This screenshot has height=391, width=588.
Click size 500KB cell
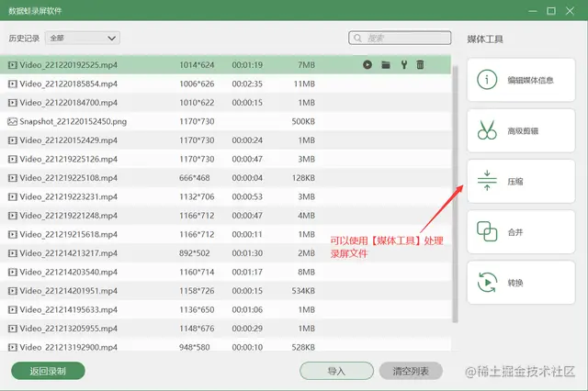tap(303, 121)
